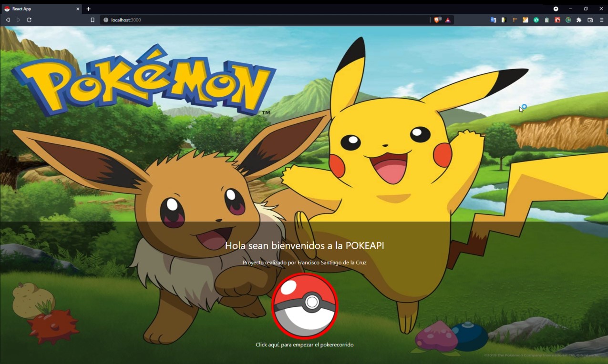Open the green circular arrows extension
This screenshot has width=608, height=364.
[x=536, y=20]
